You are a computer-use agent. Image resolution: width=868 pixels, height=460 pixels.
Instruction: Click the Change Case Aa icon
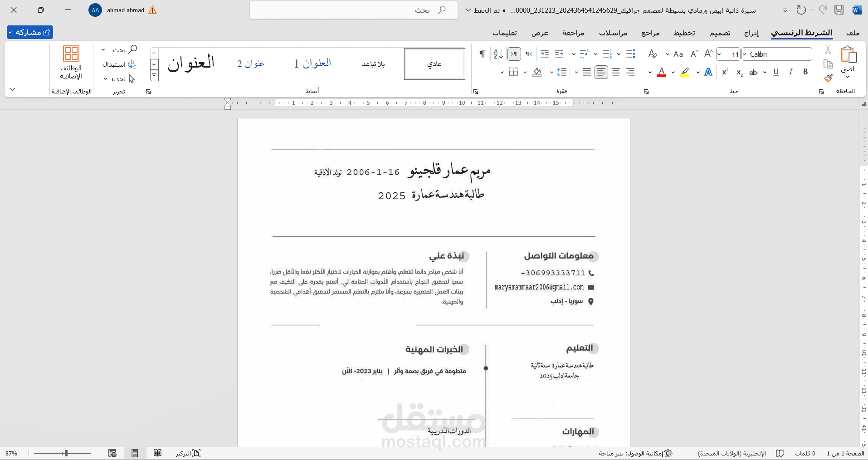click(x=678, y=54)
